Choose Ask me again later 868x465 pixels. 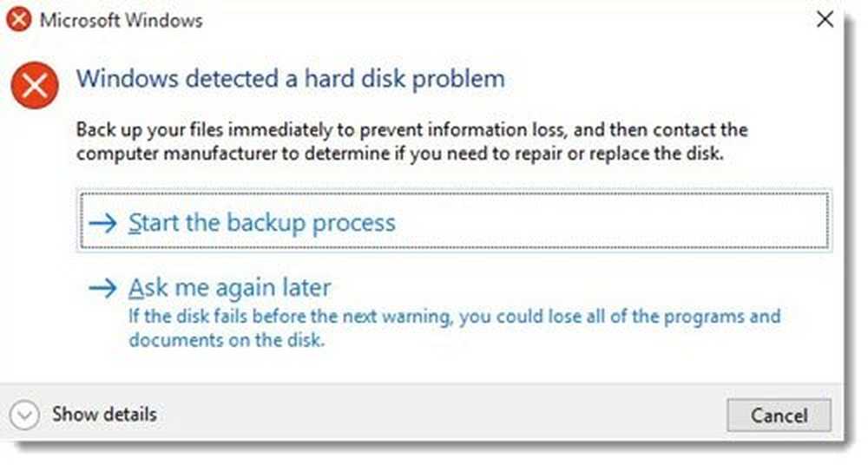click(230, 287)
